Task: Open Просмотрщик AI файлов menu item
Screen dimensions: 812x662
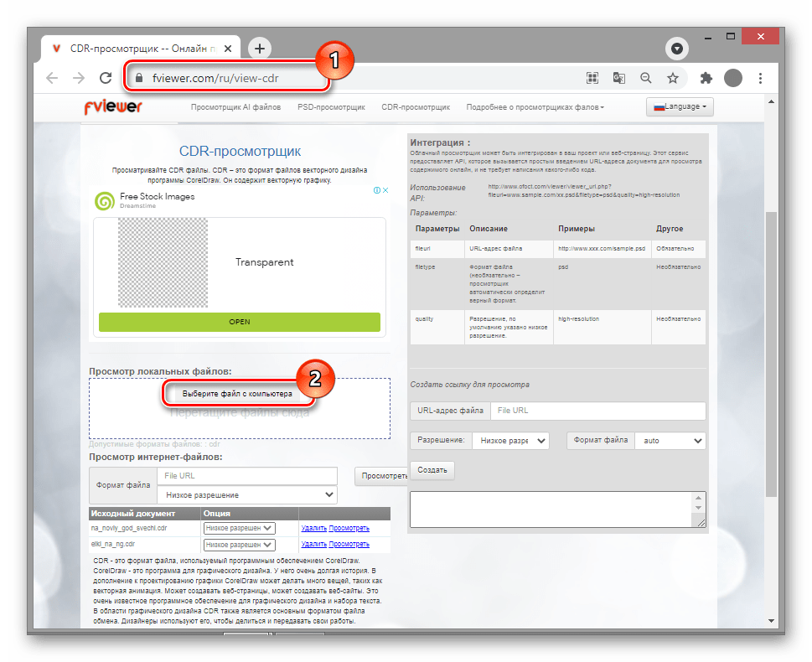Action: click(x=235, y=107)
